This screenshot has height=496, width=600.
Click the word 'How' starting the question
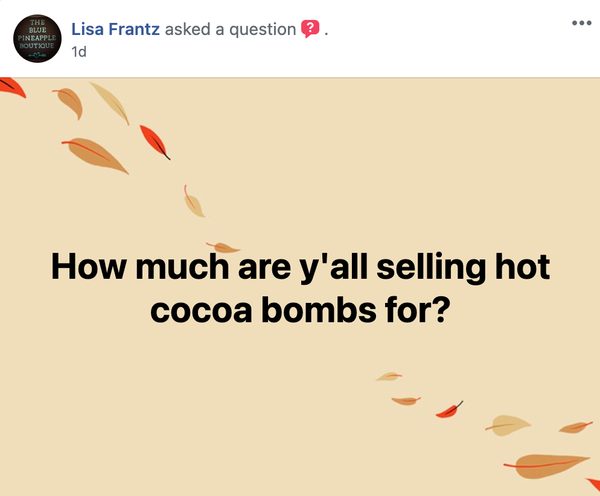88,267
